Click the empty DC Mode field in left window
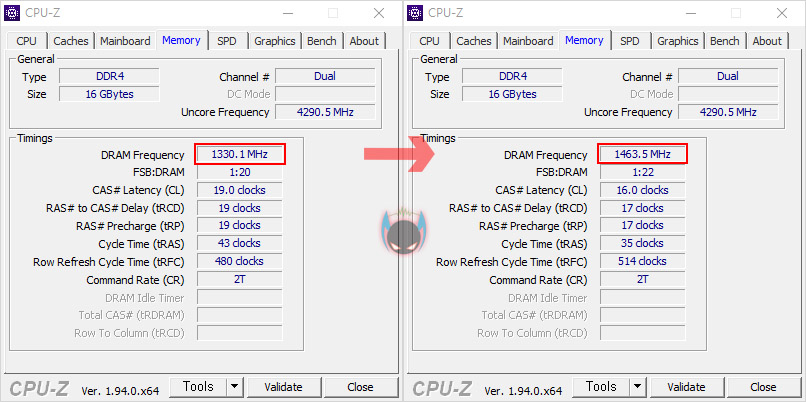This screenshot has height=402, width=806. click(325, 94)
